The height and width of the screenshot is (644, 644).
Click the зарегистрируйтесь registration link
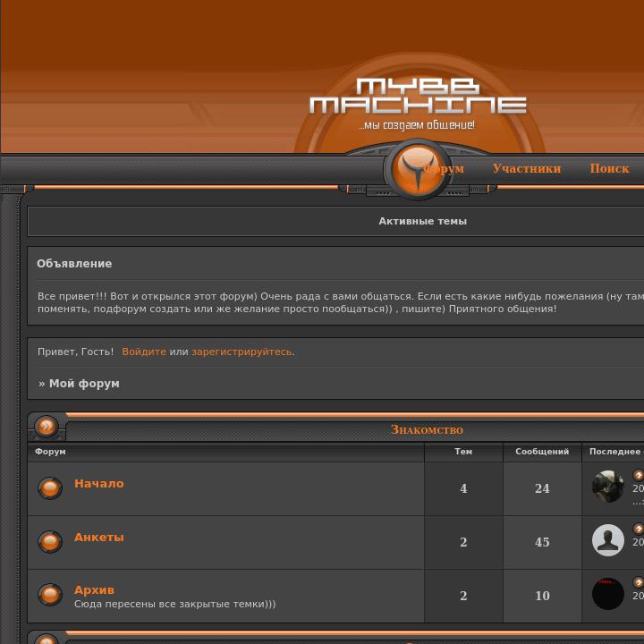(x=241, y=352)
